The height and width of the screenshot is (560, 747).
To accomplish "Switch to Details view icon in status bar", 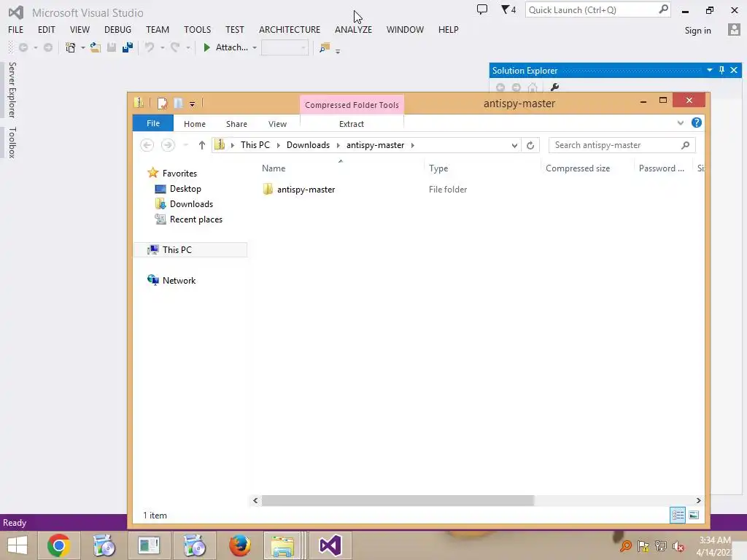I will click(678, 515).
